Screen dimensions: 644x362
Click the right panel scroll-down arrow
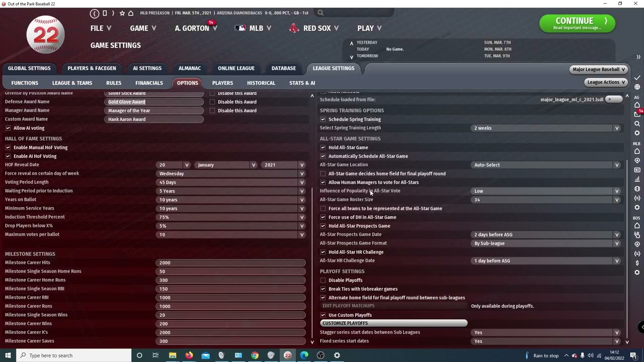627,342
